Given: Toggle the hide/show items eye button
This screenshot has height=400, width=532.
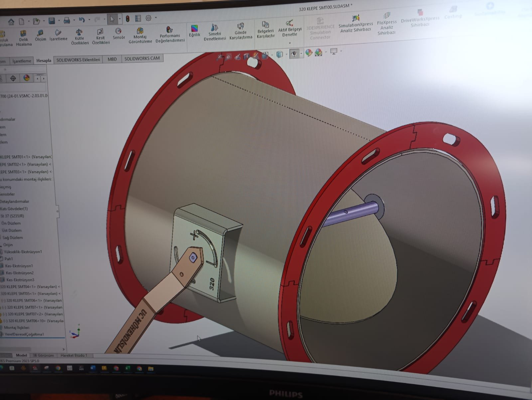Looking at the screenshot, I should [x=294, y=53].
